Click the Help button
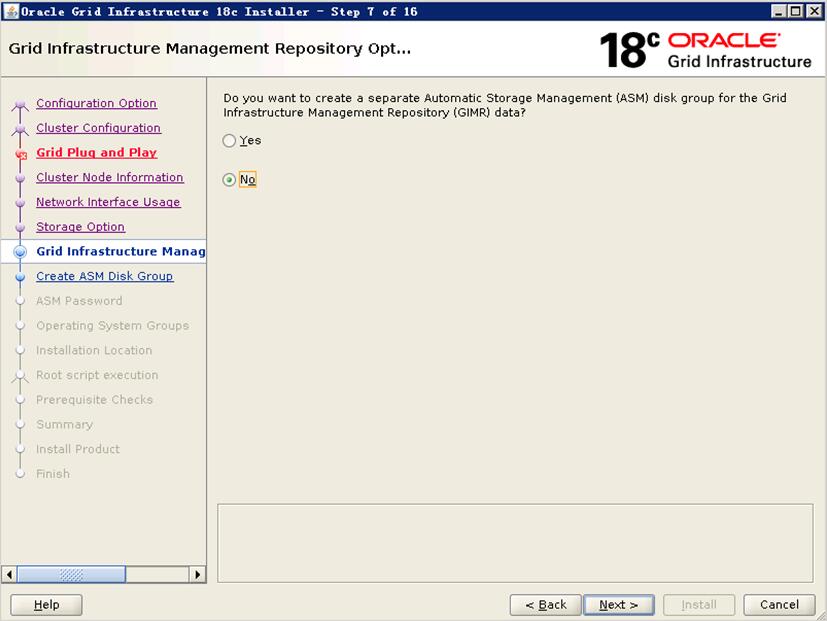Image resolution: width=827 pixels, height=621 pixels. tap(46, 605)
